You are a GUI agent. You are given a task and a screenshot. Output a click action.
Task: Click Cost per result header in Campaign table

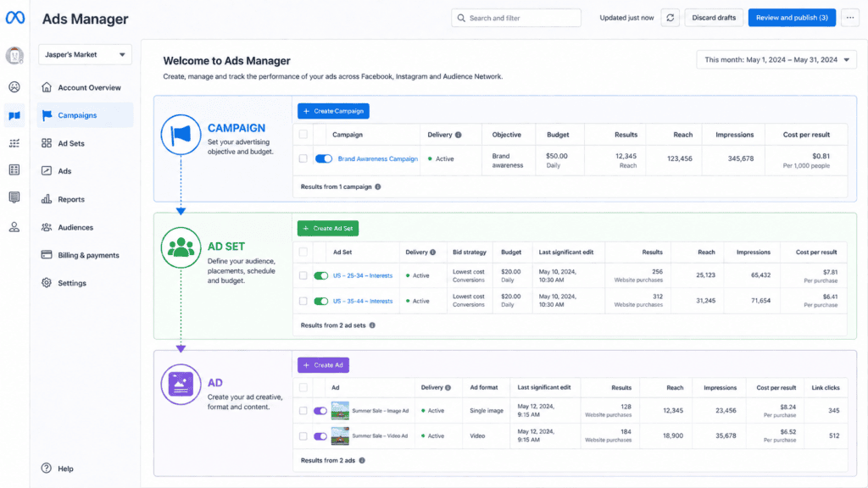pos(806,135)
